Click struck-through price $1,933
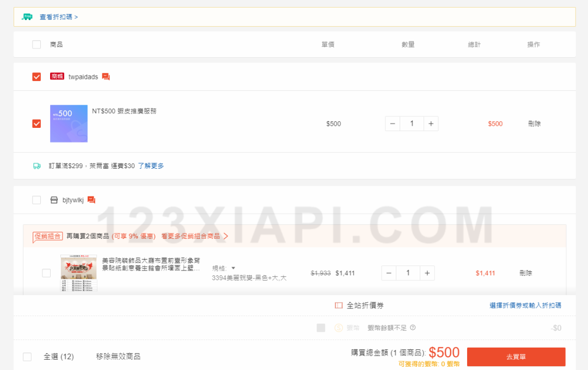Screen dimensions: 588x370 click(x=321, y=273)
